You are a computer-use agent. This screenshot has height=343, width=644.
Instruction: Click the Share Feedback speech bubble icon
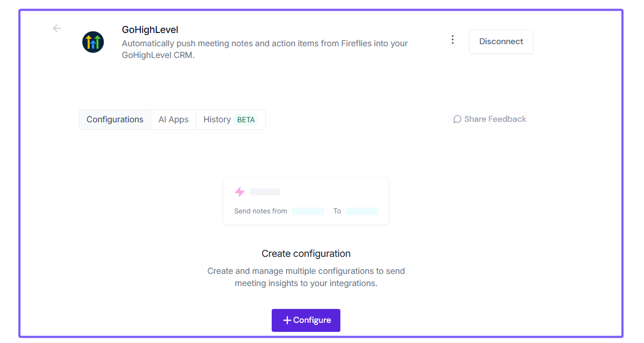tap(457, 119)
